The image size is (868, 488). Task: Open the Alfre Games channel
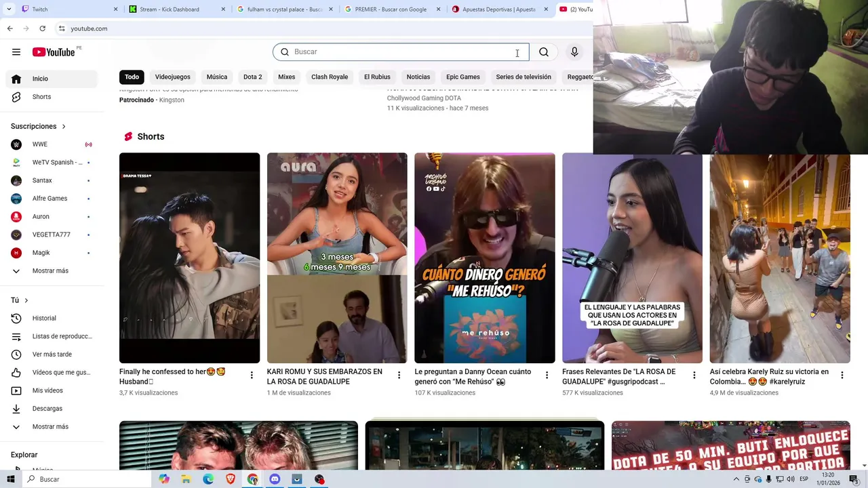coord(52,199)
